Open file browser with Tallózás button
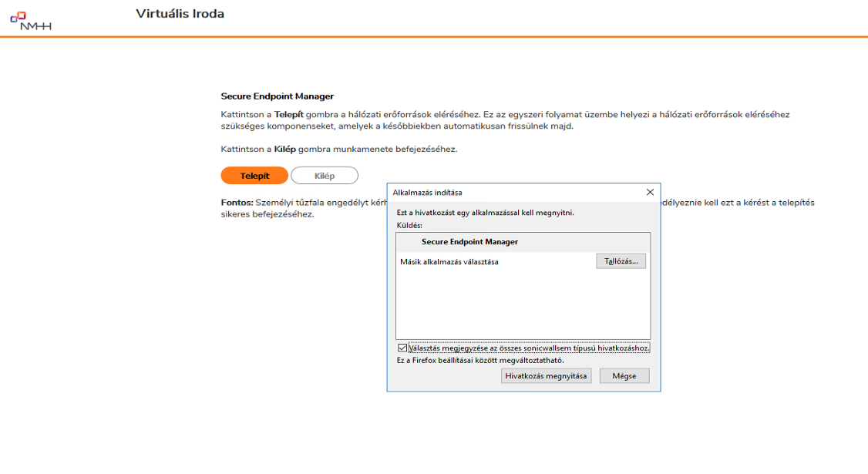 [x=621, y=261]
